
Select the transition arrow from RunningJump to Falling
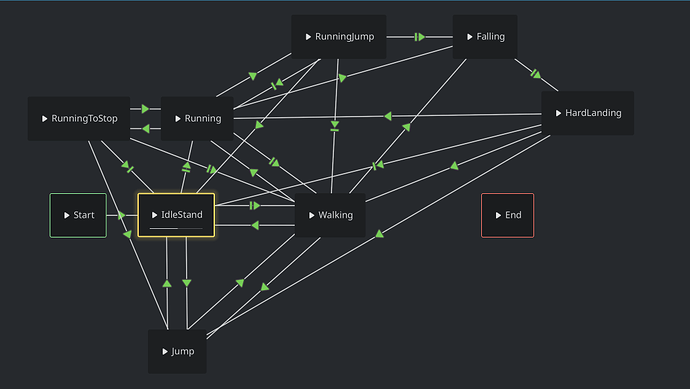tap(420, 37)
